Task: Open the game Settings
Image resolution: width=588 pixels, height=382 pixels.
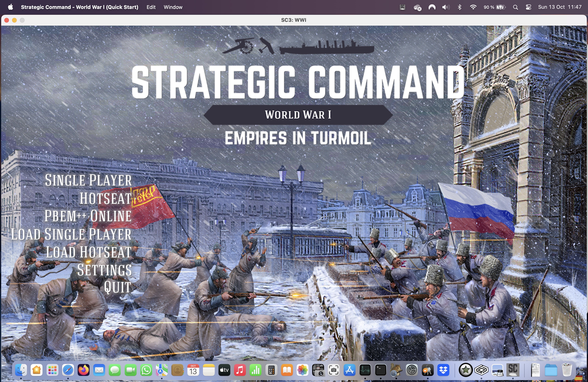Action: [104, 270]
